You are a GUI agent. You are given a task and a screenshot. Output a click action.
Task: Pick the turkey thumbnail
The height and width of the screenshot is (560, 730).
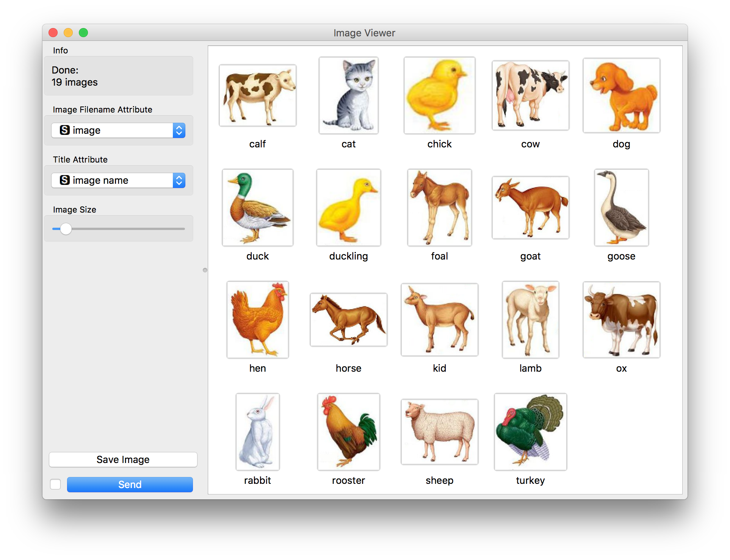(530, 432)
